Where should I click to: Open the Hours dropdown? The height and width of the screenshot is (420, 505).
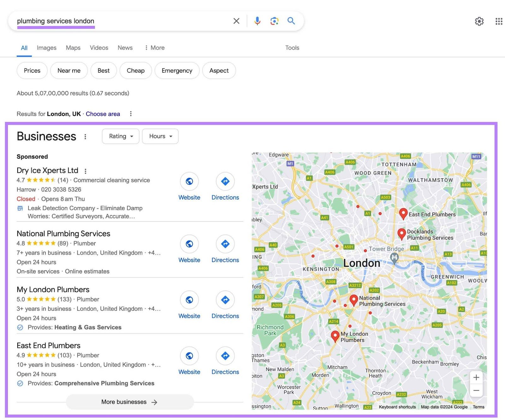coord(160,136)
